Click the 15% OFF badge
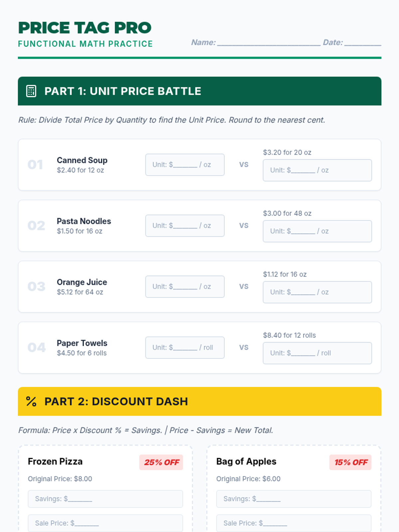This screenshot has width=399, height=532. click(350, 462)
